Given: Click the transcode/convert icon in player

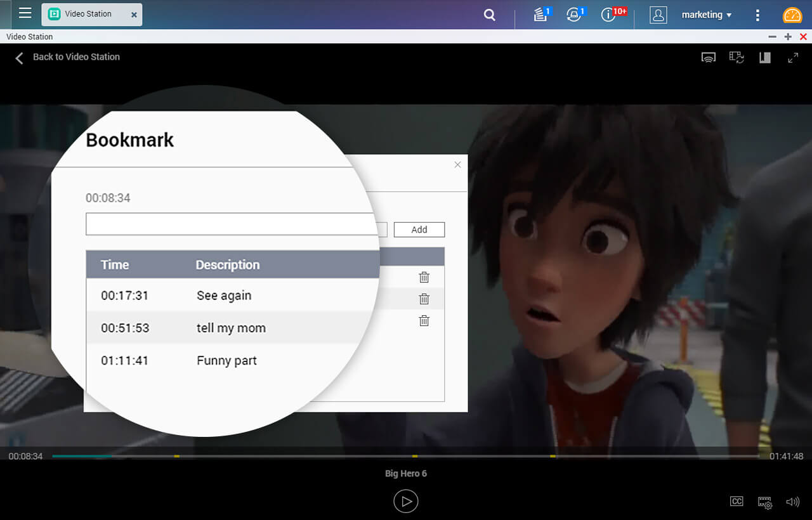Looking at the screenshot, I should [x=737, y=58].
